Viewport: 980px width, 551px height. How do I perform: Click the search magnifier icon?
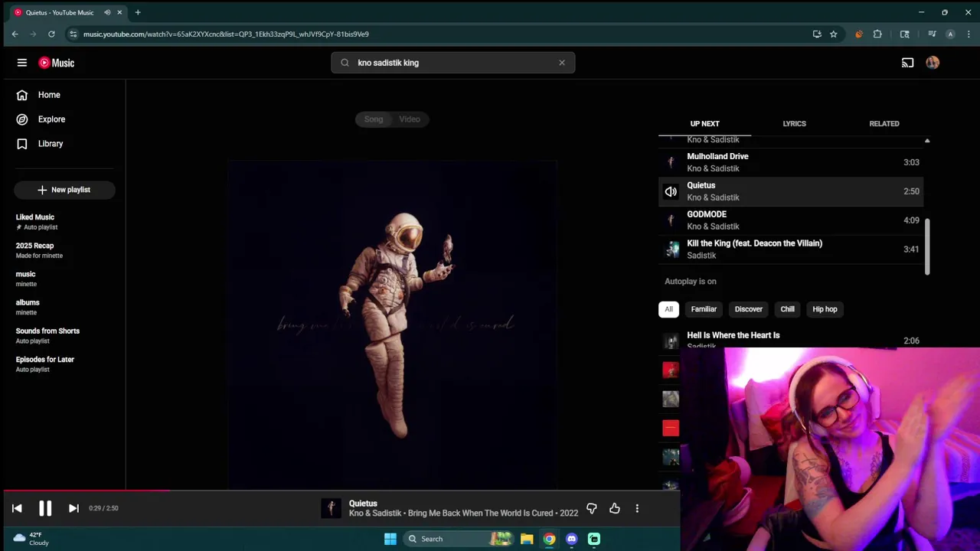click(x=345, y=63)
